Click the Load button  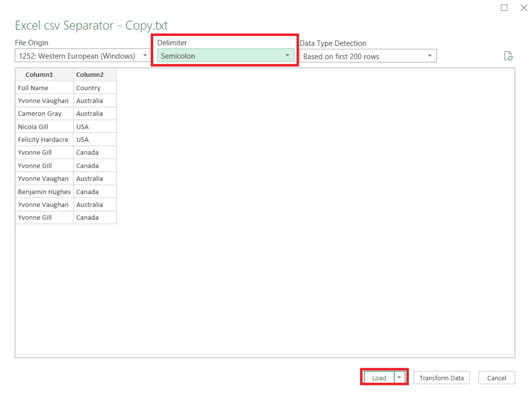pyautogui.click(x=379, y=377)
